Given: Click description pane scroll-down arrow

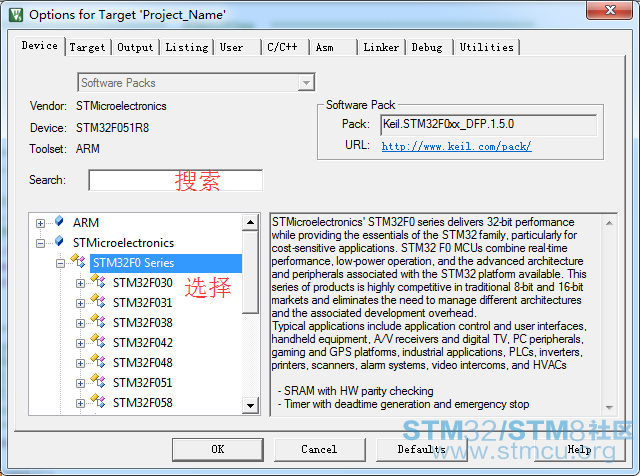Looking at the screenshot, I should click(609, 407).
